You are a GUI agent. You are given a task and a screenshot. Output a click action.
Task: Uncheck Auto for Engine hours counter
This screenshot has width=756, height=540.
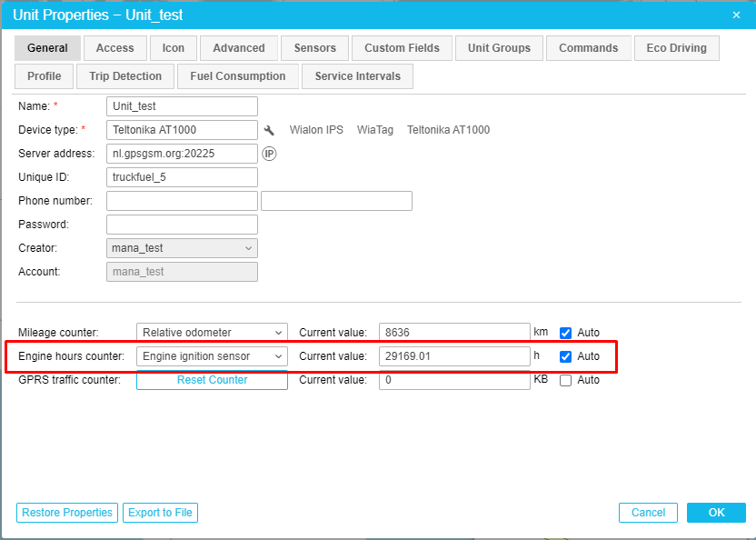(565, 356)
